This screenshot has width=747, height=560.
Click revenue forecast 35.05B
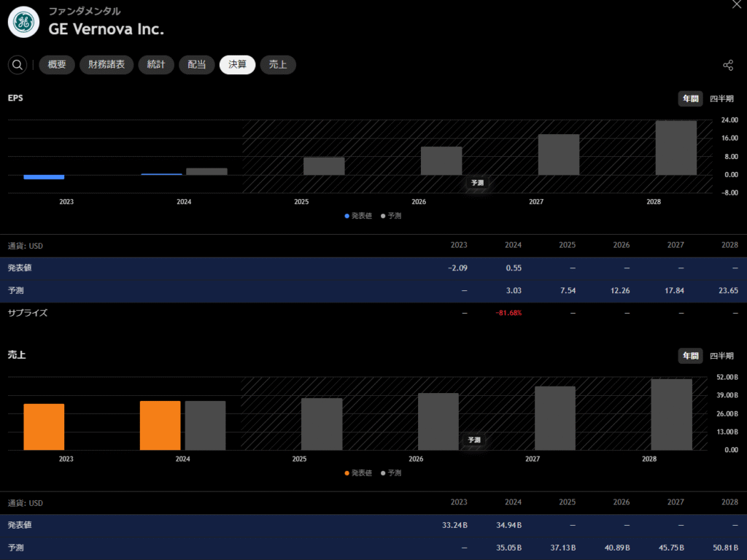coord(508,548)
